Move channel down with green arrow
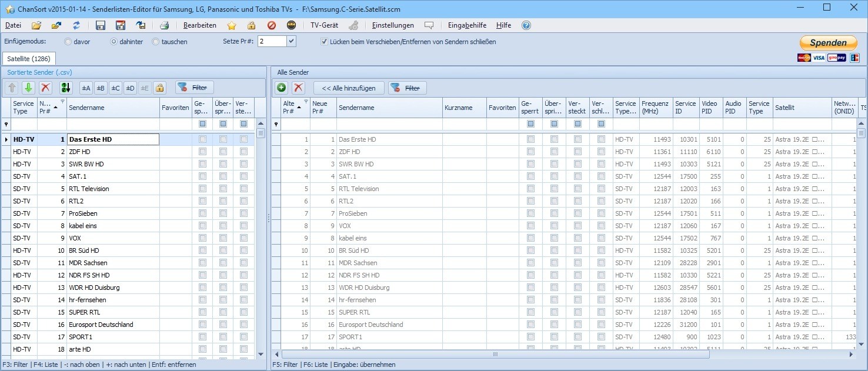Viewport: 868px width, 371px height. tap(28, 88)
